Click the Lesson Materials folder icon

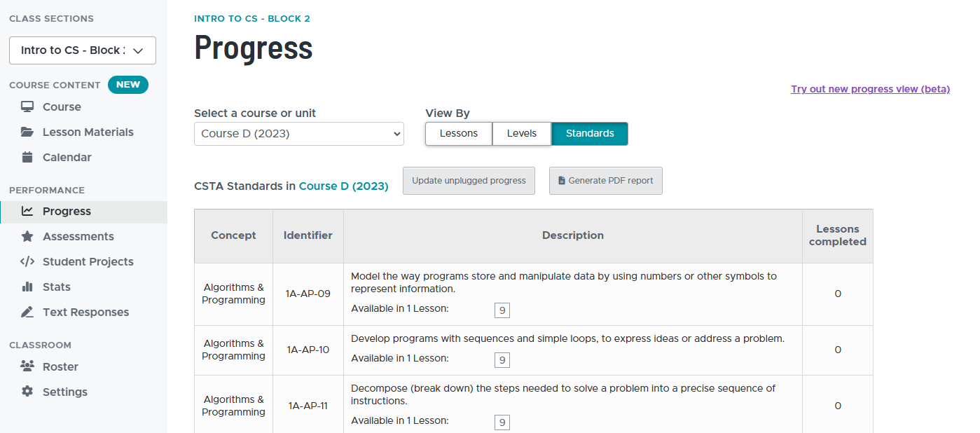tap(27, 132)
